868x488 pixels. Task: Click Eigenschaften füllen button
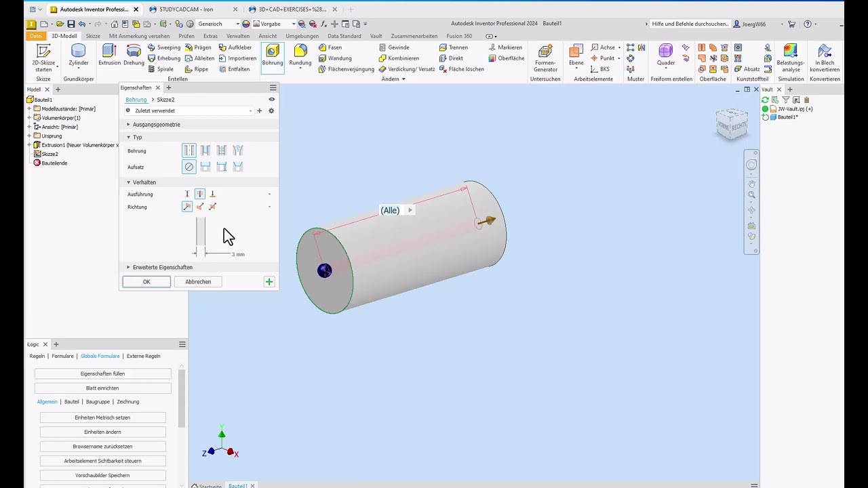pos(102,373)
